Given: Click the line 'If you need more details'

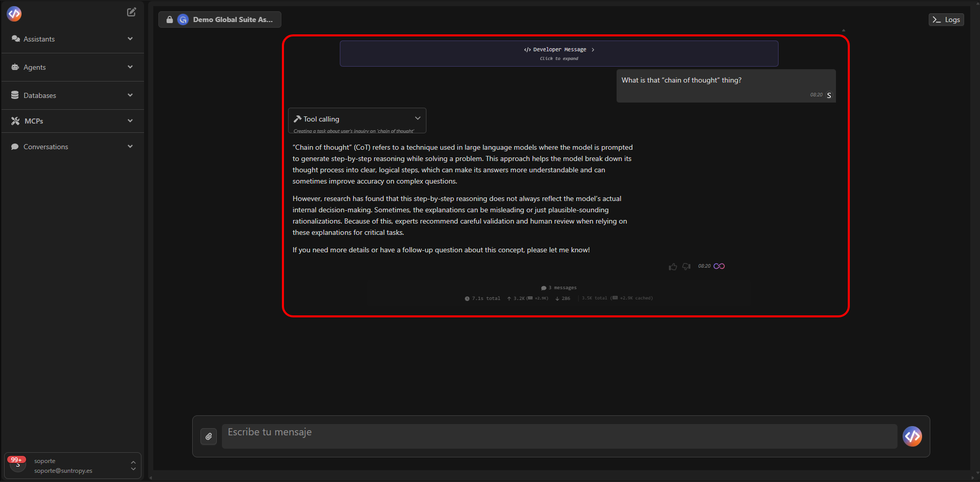Looking at the screenshot, I should tap(441, 250).
